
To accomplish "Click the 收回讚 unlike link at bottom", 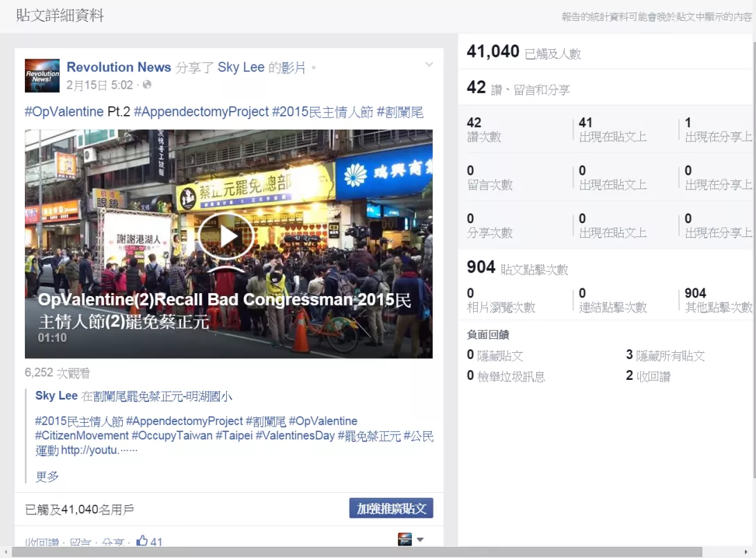I will click(42, 542).
